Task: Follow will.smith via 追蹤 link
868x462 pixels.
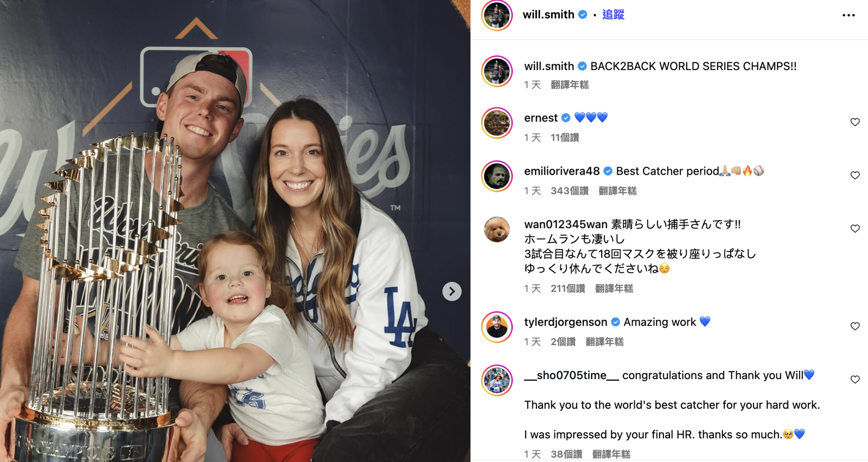Action: 613,15
